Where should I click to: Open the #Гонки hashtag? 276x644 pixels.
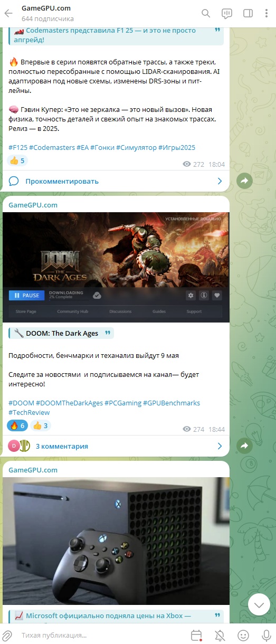(102, 147)
